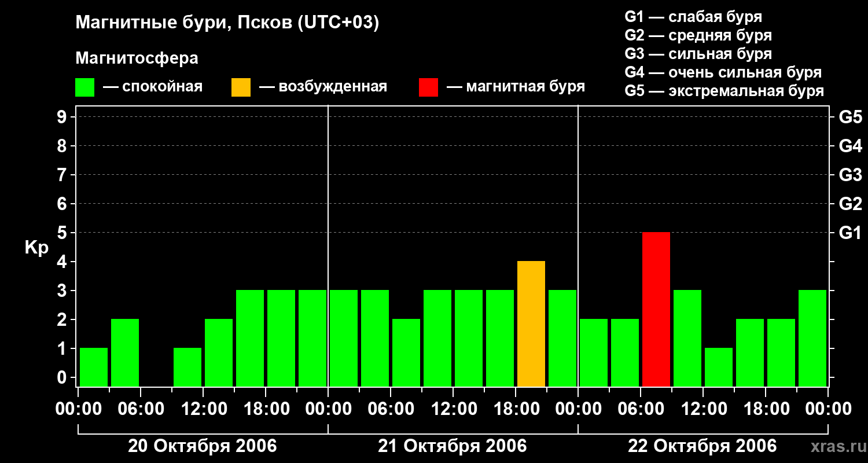Click the 'Kp' axis label
Viewport: 868px width, 463px height.
click(36, 248)
